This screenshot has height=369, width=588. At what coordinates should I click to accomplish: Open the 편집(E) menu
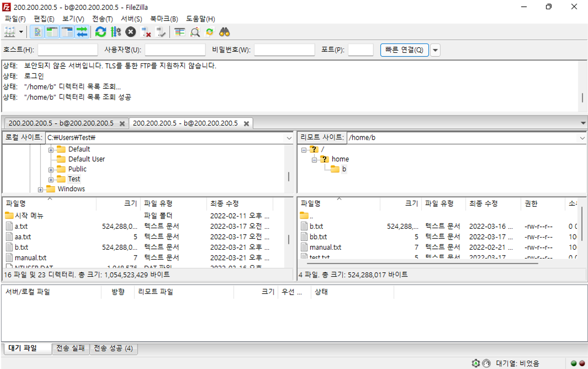[x=44, y=19]
